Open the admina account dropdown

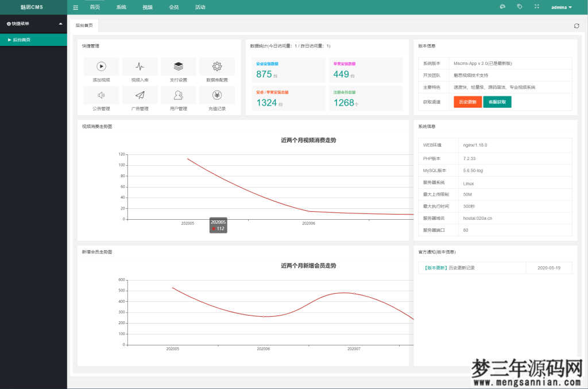560,7
